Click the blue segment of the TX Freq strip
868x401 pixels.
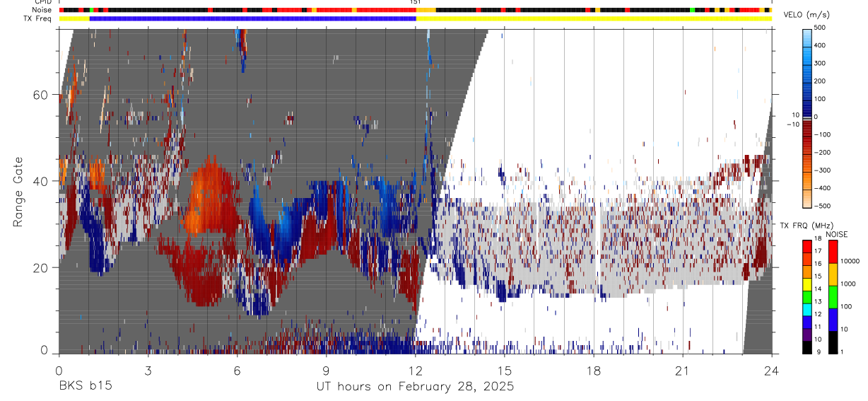[x=253, y=18]
